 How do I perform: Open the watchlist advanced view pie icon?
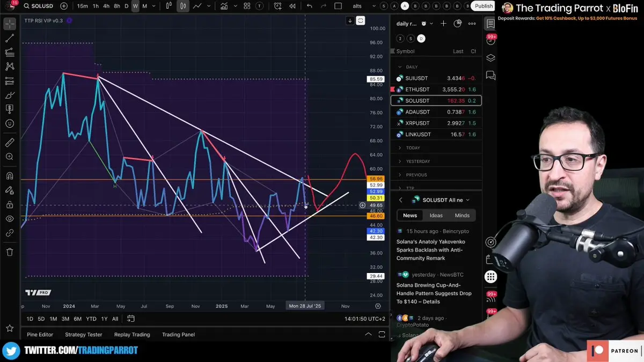point(457,24)
